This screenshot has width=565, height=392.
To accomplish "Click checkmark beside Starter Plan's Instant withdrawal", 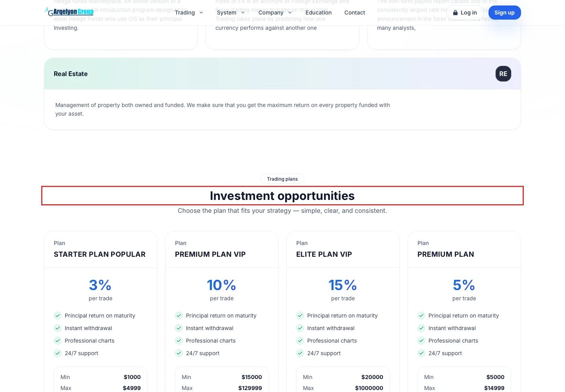I will click(58, 328).
